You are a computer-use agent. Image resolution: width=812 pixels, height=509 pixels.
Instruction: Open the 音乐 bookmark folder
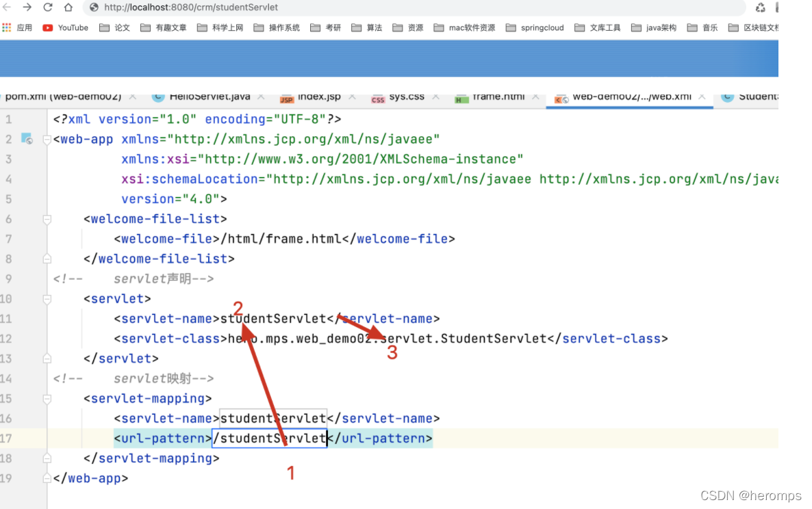702,27
